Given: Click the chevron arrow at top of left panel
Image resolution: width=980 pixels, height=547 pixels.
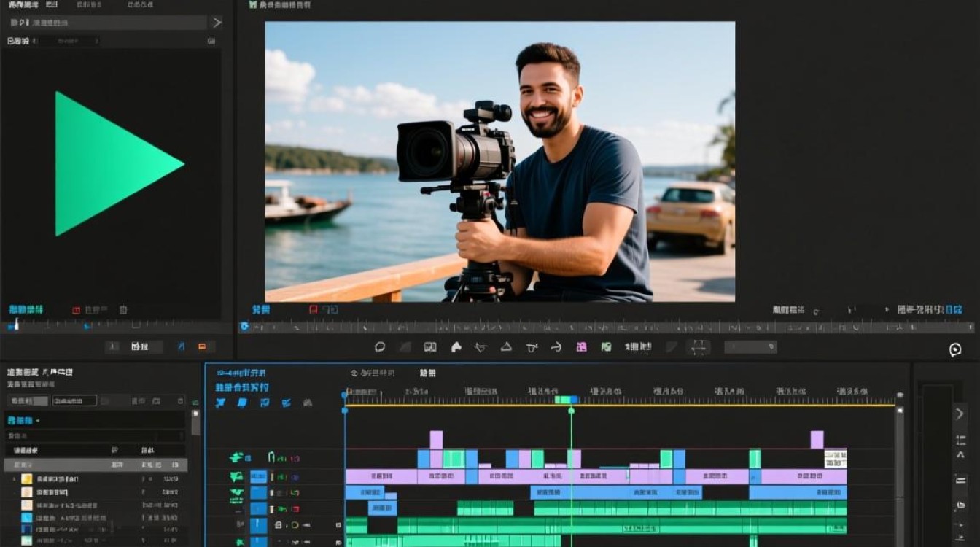Looking at the screenshot, I should tap(217, 23).
